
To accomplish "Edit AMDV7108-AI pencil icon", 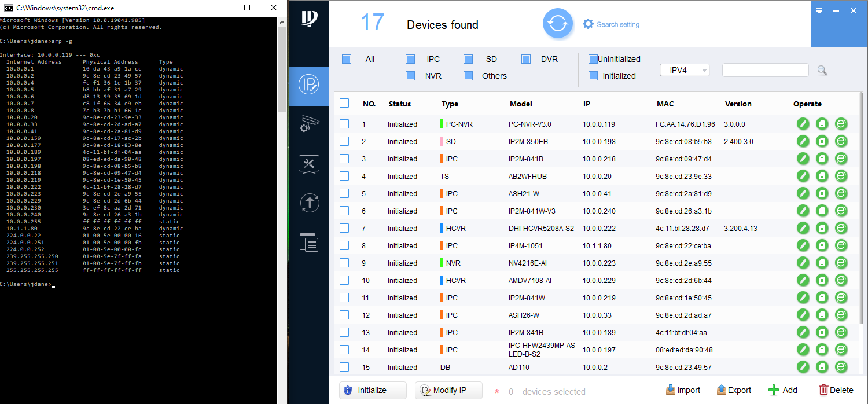I will (x=803, y=280).
